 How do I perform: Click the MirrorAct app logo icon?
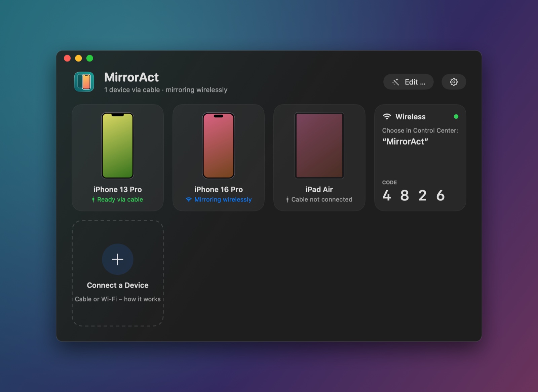pos(84,82)
